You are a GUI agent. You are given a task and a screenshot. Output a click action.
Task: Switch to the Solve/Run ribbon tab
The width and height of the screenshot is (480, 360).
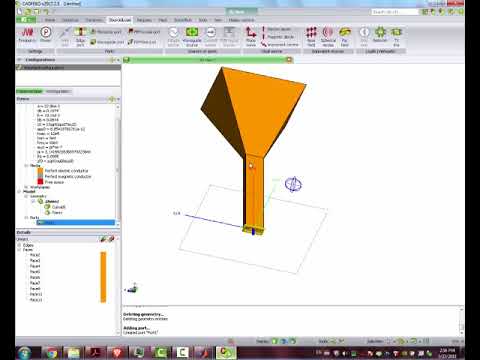(x=183, y=20)
